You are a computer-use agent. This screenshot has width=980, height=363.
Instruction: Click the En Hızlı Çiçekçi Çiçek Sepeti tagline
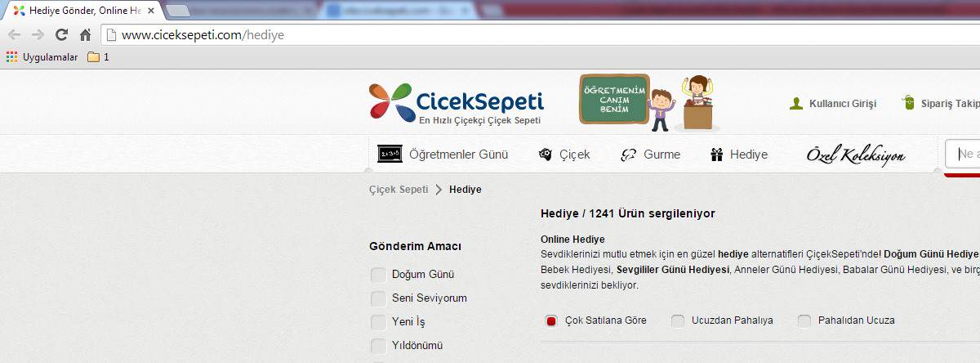[479, 120]
